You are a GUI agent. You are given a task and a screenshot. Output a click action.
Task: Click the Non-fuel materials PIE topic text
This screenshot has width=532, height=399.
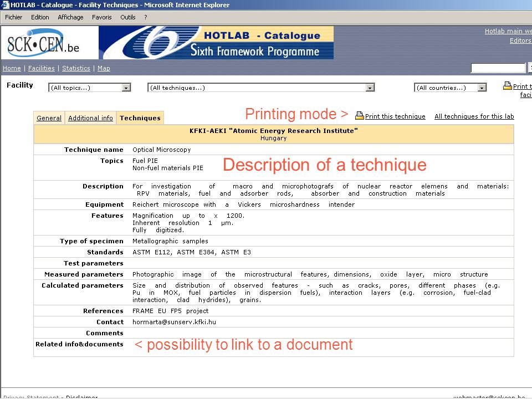[167, 168]
